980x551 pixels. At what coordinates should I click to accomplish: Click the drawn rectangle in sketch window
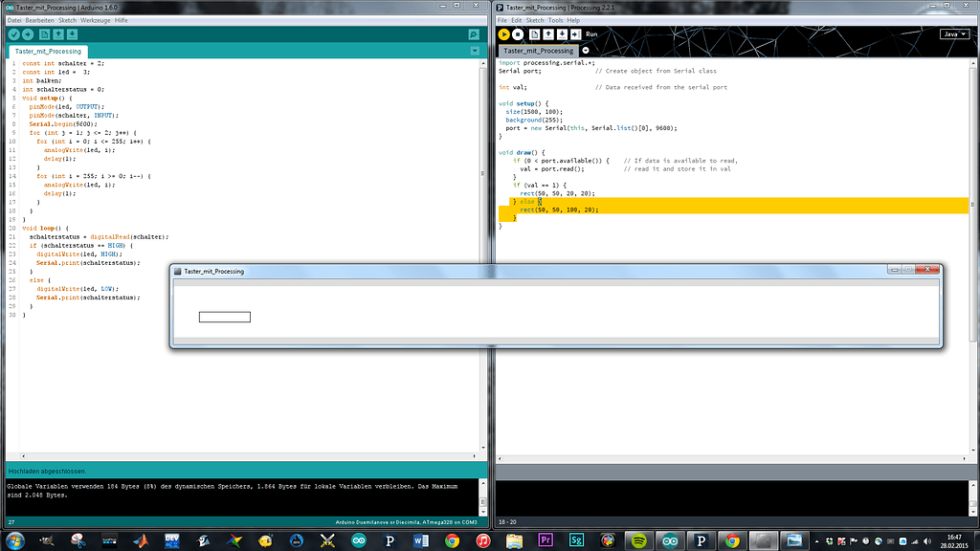(x=224, y=318)
